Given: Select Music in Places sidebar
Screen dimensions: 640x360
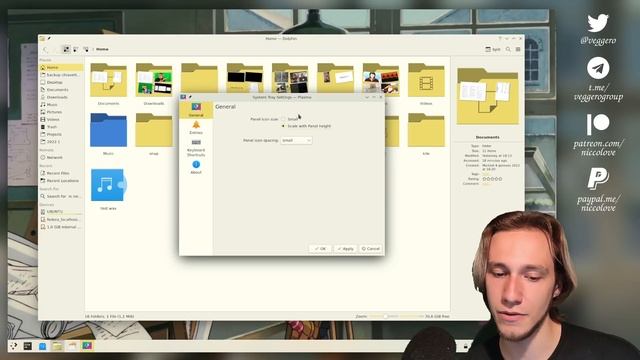Looking at the screenshot, I should [x=61, y=105].
